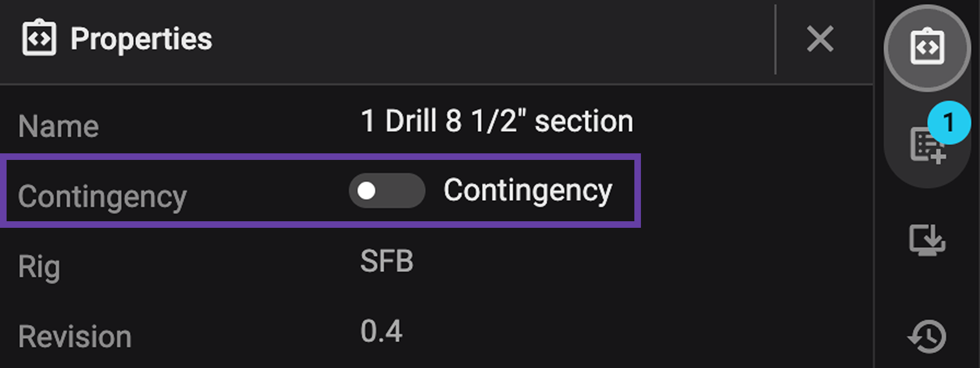Close the Properties panel
The width and height of the screenshot is (980, 368).
[x=820, y=39]
